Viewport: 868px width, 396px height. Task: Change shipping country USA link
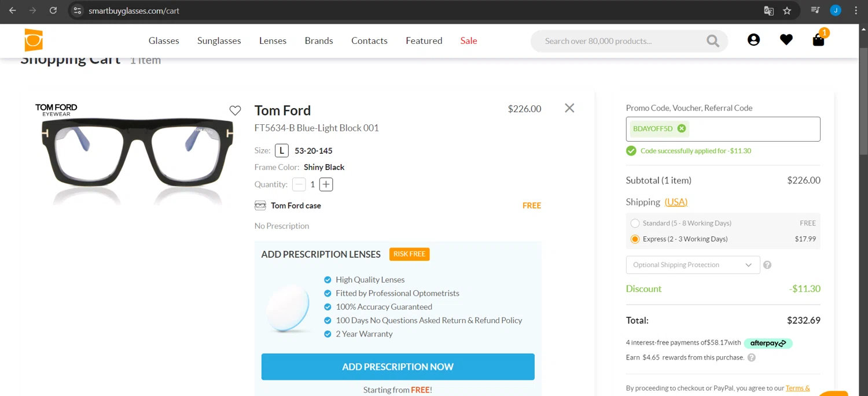pyautogui.click(x=676, y=202)
